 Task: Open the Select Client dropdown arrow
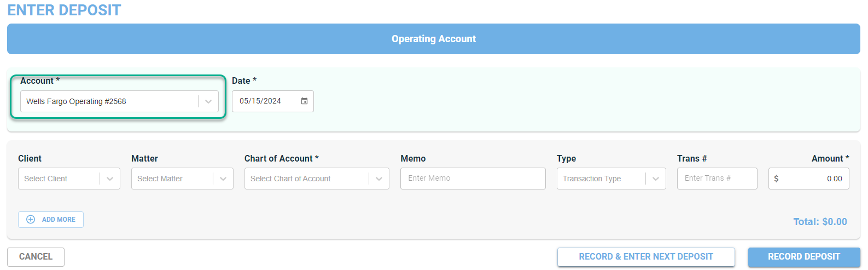pyautogui.click(x=110, y=179)
